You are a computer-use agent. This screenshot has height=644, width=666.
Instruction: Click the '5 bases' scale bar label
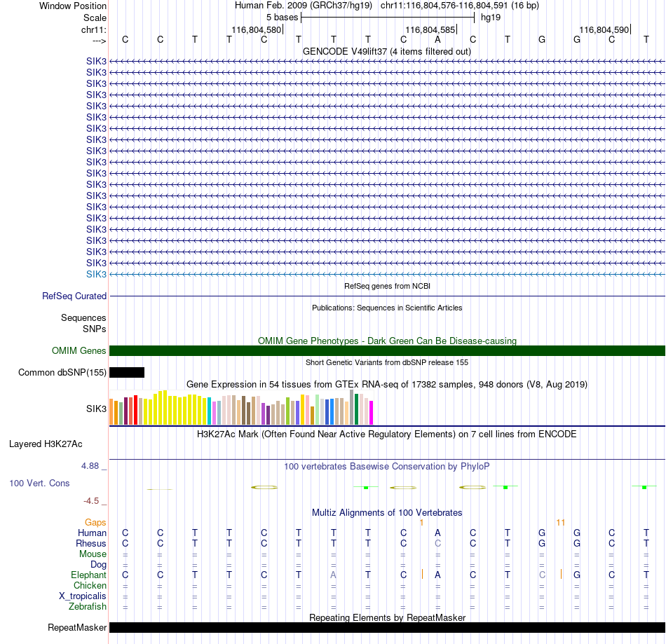(x=282, y=18)
